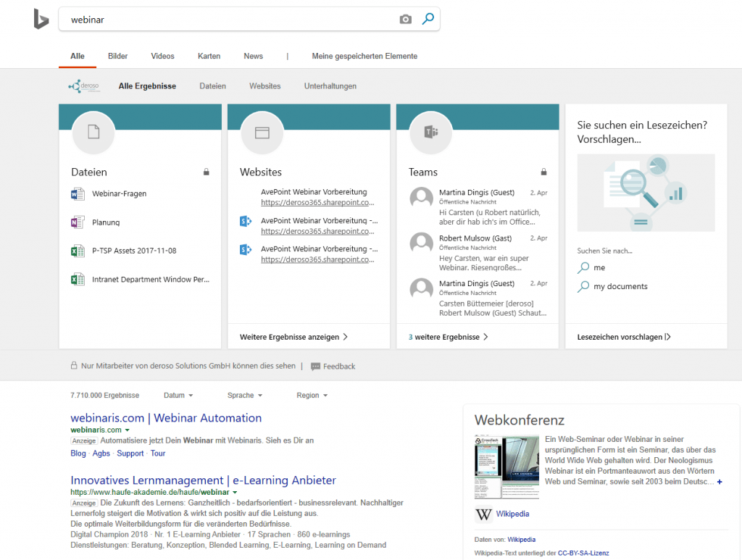This screenshot has width=742, height=560.
Task: Switch to the Karten tab
Action: [x=209, y=57]
